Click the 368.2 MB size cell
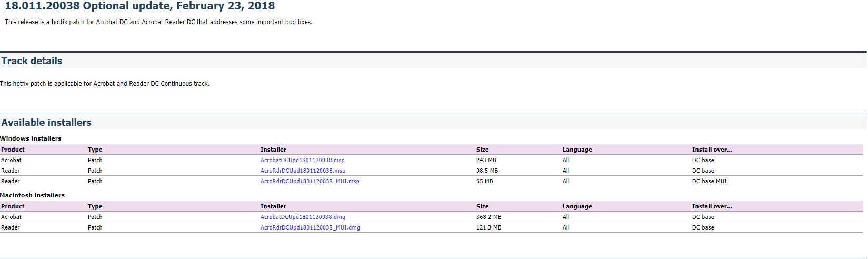The height and width of the screenshot is (259, 868). tap(488, 217)
